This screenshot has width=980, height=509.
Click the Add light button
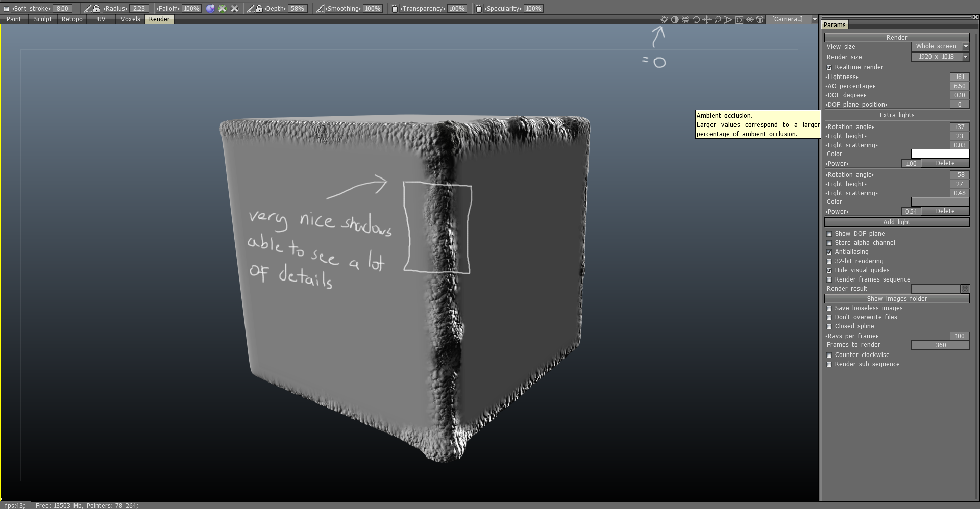(896, 222)
